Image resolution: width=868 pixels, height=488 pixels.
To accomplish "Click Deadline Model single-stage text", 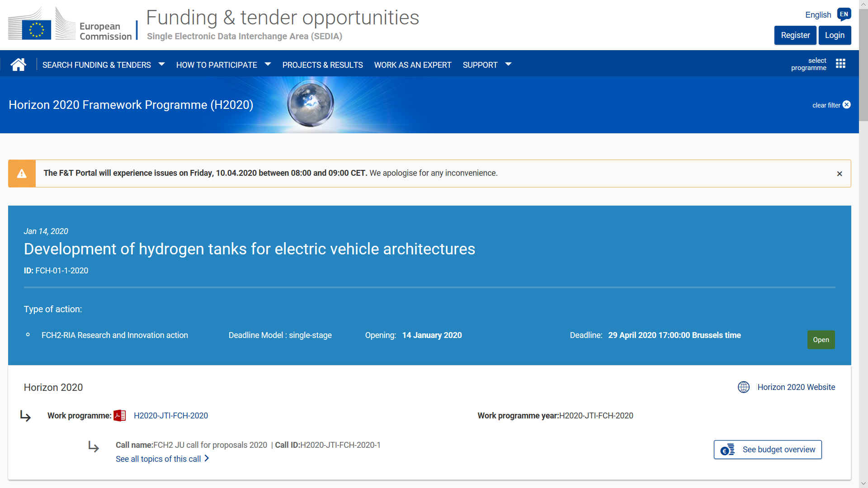I will (280, 335).
